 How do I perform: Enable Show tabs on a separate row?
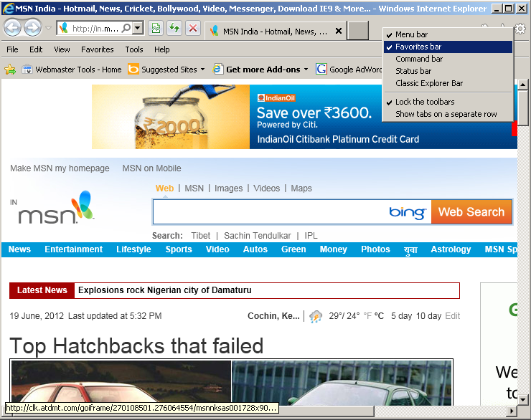[x=448, y=114]
